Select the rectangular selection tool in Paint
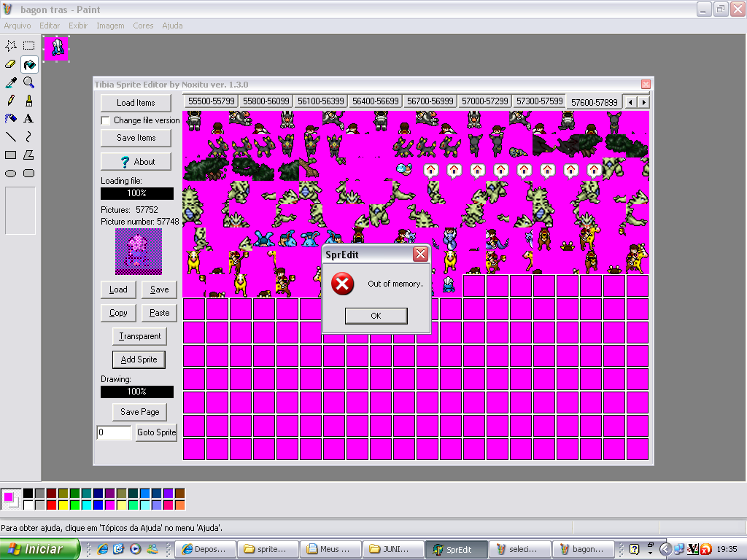 pos(29,46)
